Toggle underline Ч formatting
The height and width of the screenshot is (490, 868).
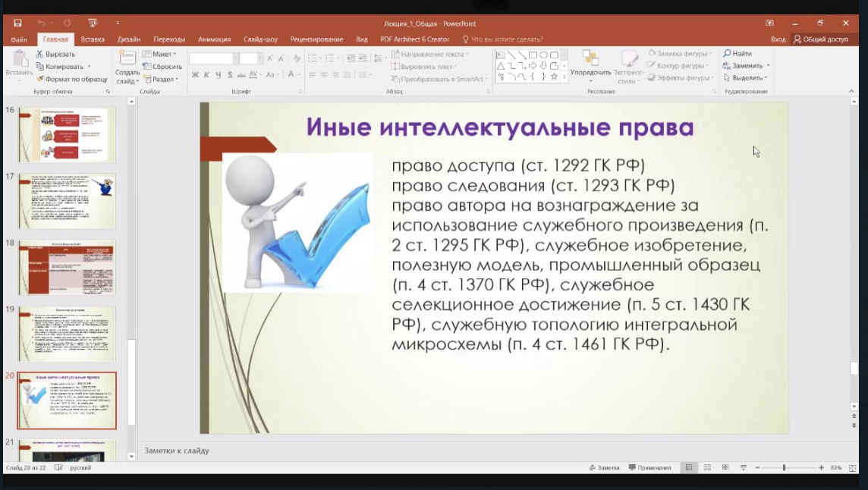218,75
